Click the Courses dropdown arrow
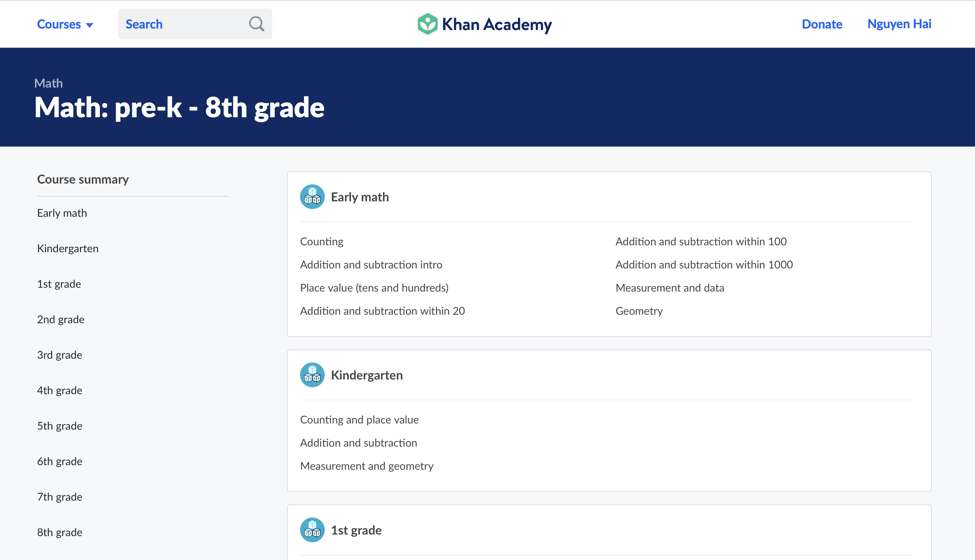 pyautogui.click(x=89, y=25)
